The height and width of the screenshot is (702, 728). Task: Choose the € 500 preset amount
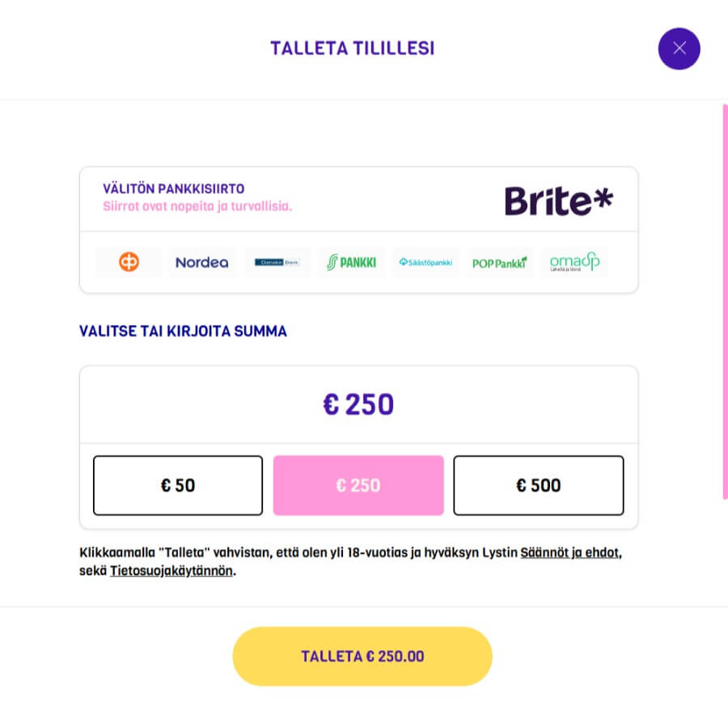pyautogui.click(x=539, y=485)
